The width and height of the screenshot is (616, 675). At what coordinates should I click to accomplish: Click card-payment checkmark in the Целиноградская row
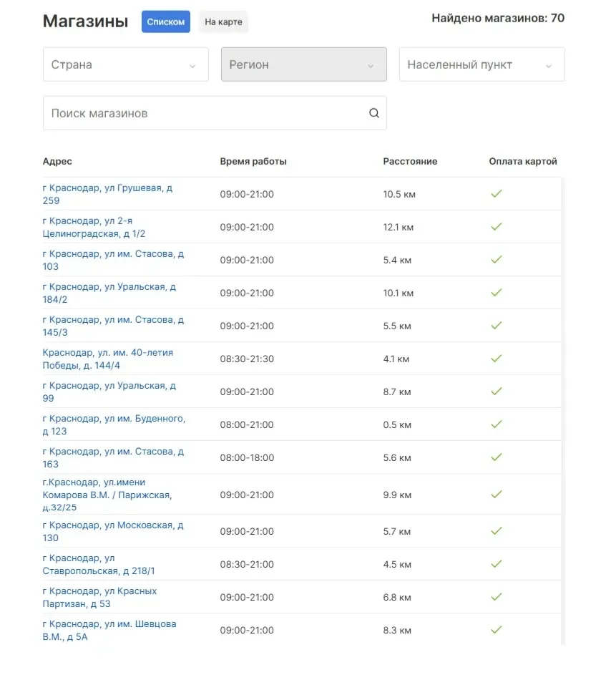pos(497,226)
